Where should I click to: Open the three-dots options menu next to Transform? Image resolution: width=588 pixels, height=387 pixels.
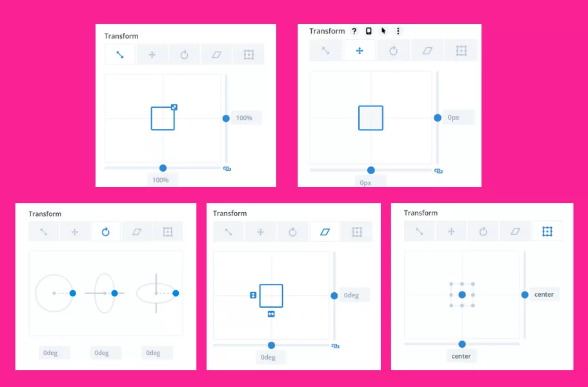(x=398, y=31)
